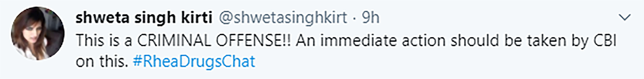
Task: Open the tweet's chevron more-options menu
Action: click(x=625, y=18)
